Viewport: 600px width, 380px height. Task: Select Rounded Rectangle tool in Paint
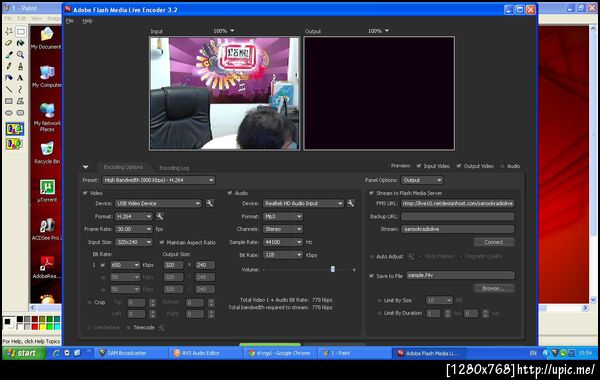click(21, 113)
